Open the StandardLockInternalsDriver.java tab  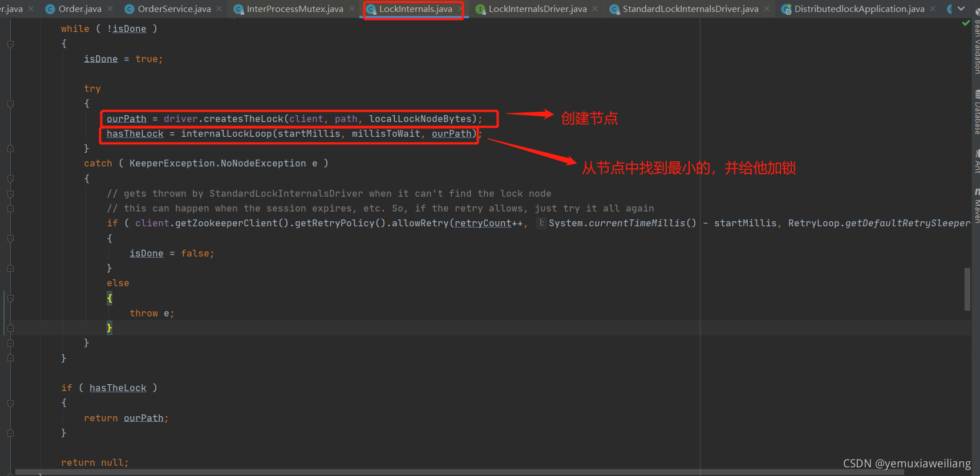690,9
